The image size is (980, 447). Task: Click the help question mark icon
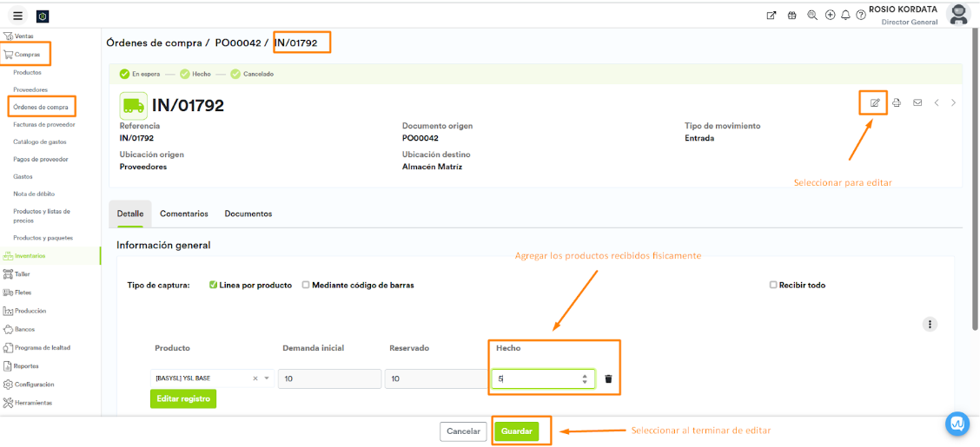coord(860,15)
